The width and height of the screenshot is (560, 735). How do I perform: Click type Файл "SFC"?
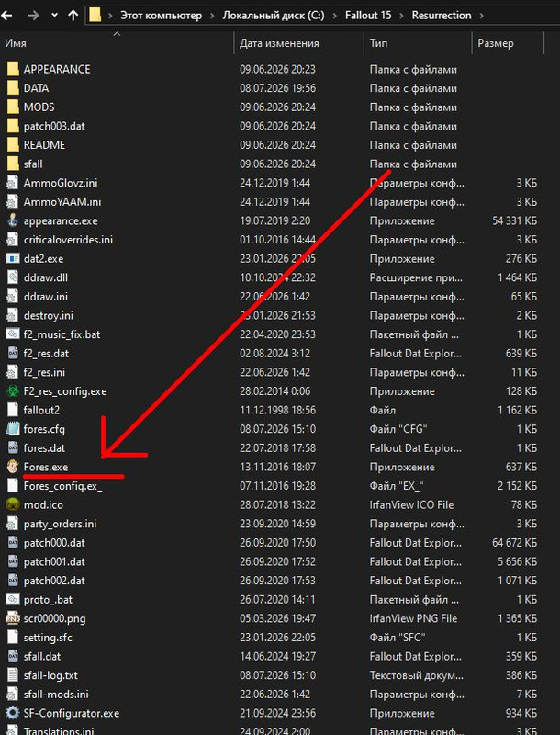pyautogui.click(x=398, y=638)
